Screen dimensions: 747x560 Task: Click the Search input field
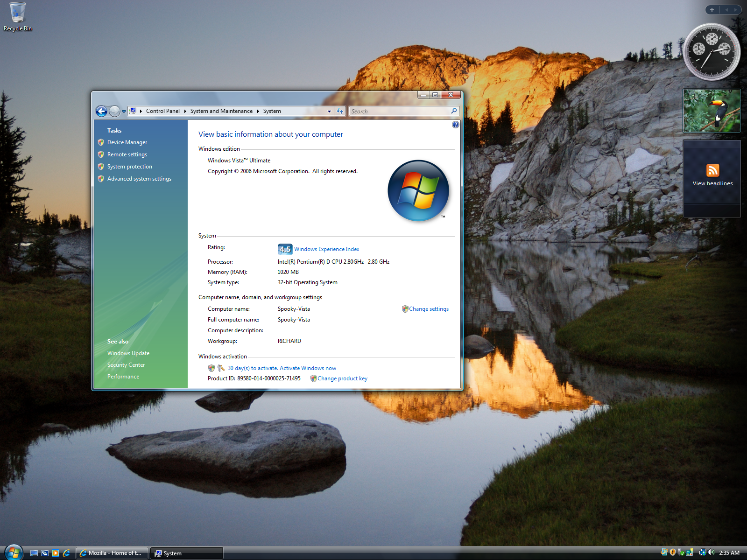399,111
